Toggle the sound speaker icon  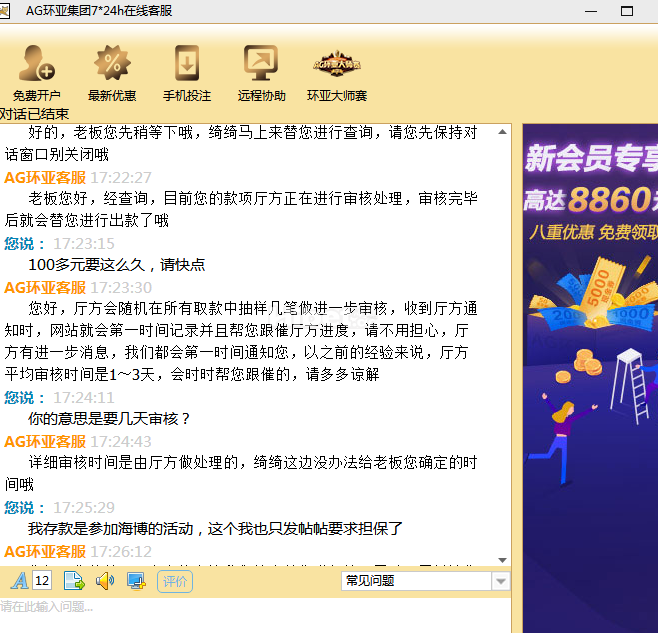tap(104, 581)
